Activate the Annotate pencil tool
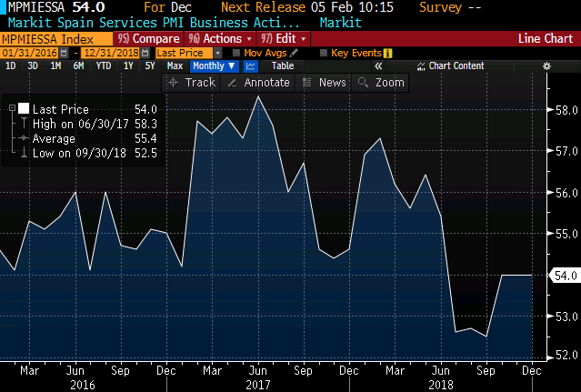Viewport: 581px width, 392px height. [258, 82]
